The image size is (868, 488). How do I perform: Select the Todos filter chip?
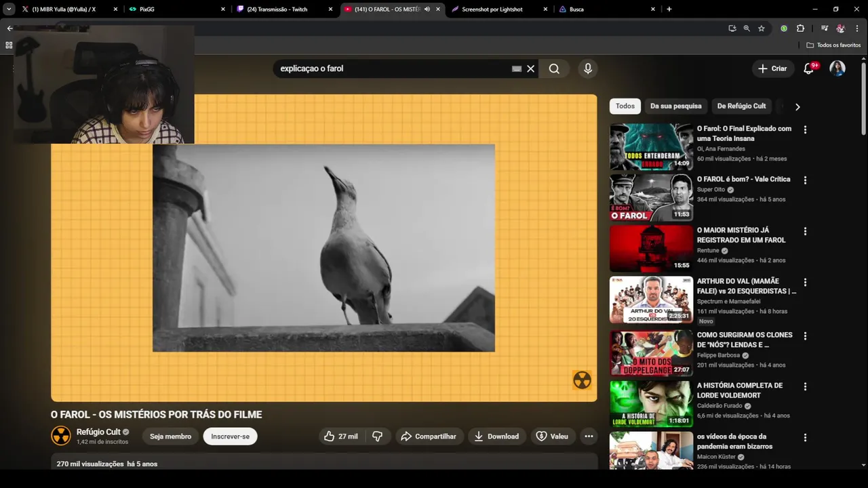pos(625,106)
